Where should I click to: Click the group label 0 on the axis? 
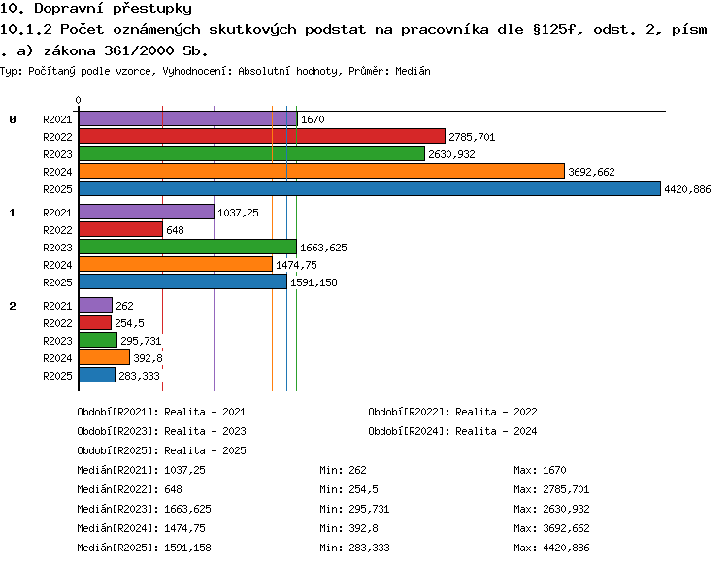(13, 119)
